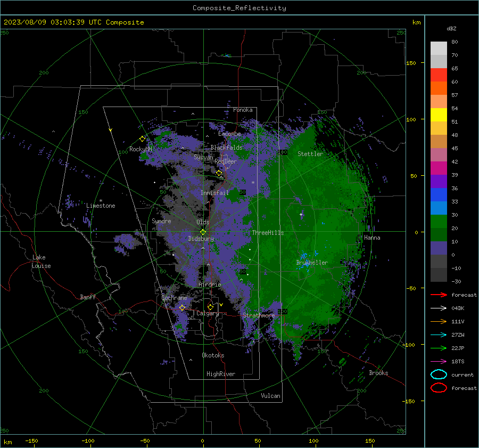The height and width of the screenshot is (448, 479).
Task: Click the light gray 70-80 dBZ swatch
Action: tap(439, 48)
